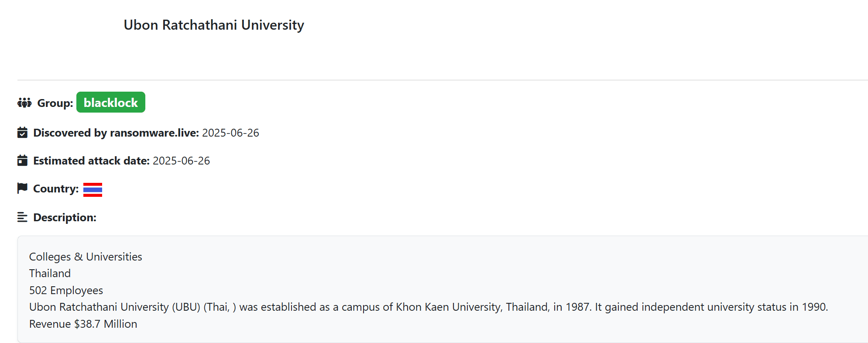Click the 'Thailand' line in the description
This screenshot has height=343, width=868.
[50, 273]
